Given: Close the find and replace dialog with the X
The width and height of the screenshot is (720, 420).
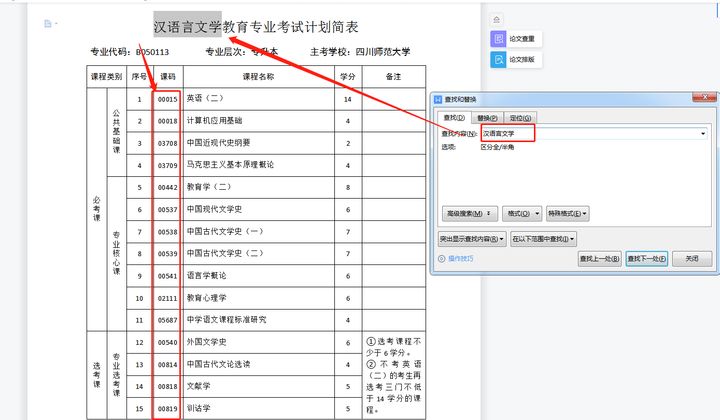Looking at the screenshot, I should coord(704,97).
